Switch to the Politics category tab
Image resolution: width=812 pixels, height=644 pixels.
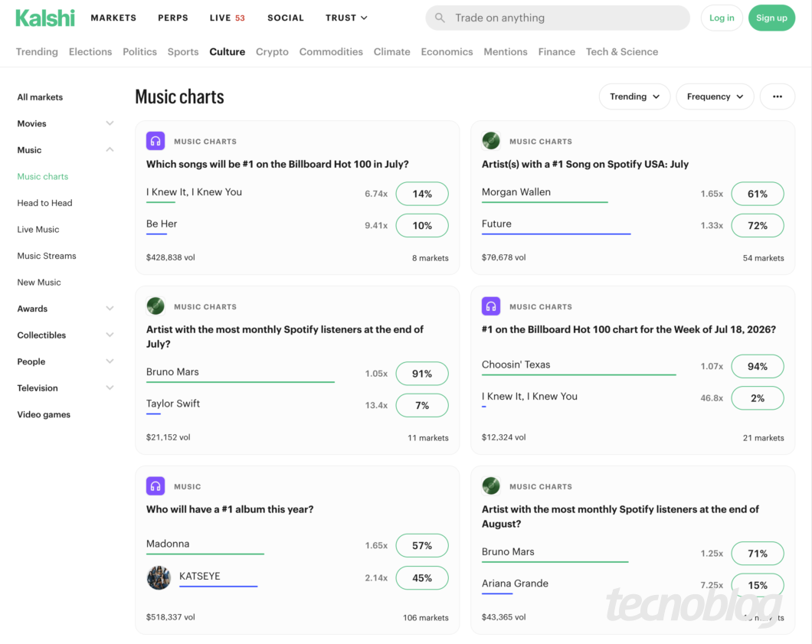tap(140, 52)
